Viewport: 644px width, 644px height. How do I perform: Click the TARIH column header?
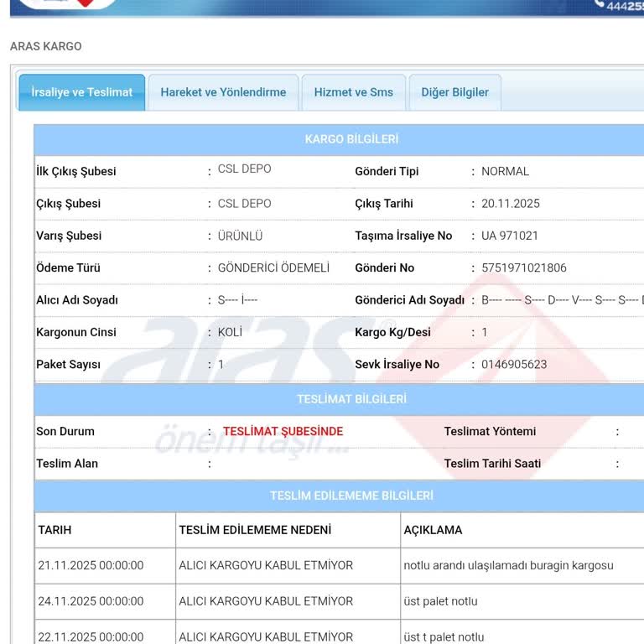click(55, 530)
